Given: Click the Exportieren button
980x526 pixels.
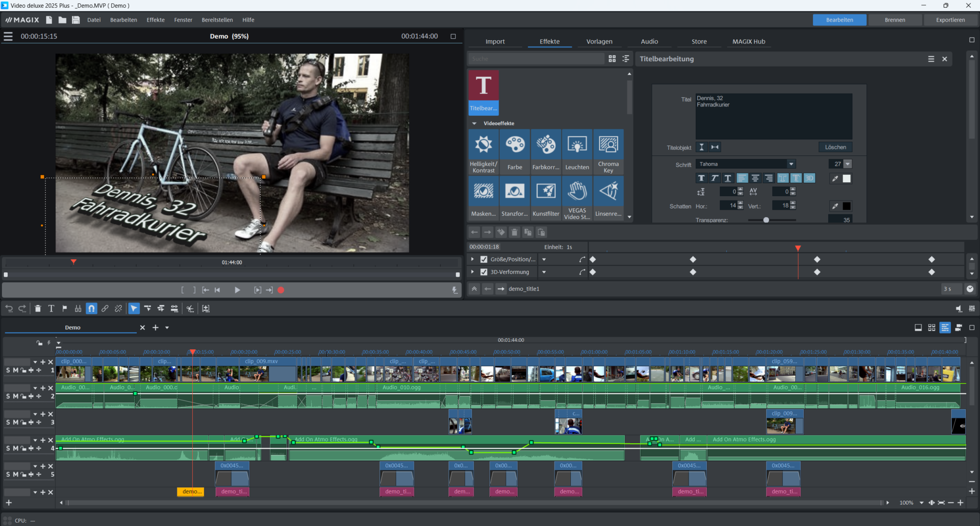Looking at the screenshot, I should 950,20.
